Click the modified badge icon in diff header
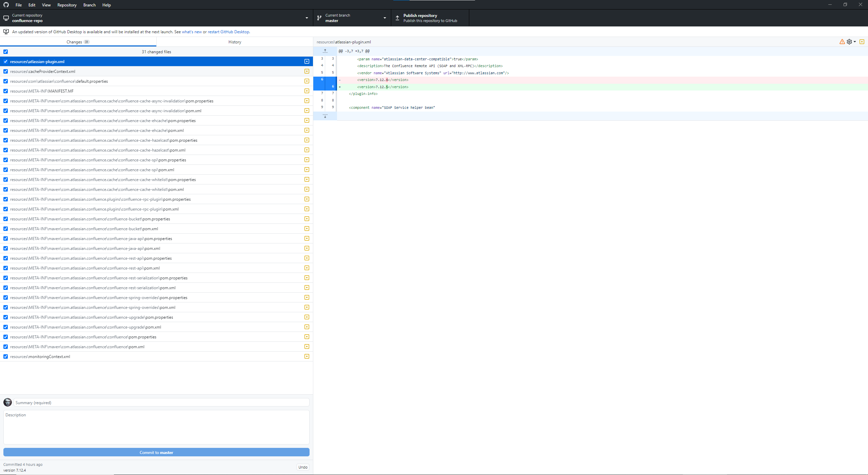868x475 pixels. 862,42
